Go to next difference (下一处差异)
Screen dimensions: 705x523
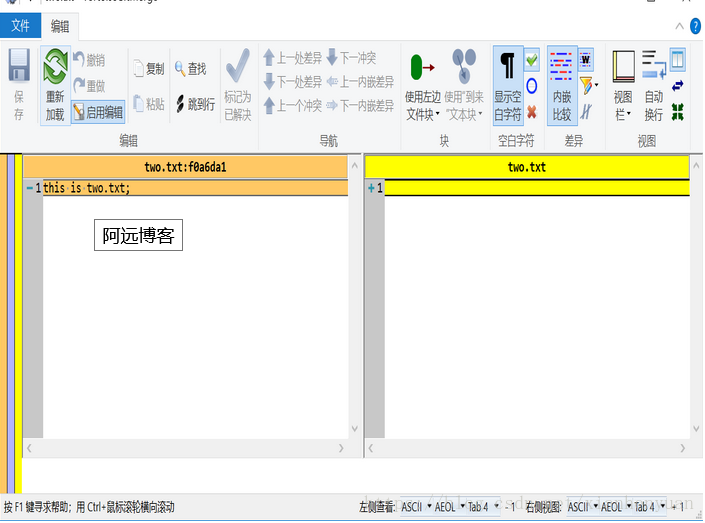[293, 82]
